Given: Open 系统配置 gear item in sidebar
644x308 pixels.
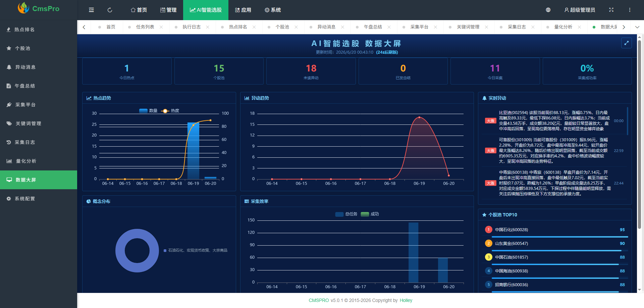Looking at the screenshot, I should [x=39, y=199].
